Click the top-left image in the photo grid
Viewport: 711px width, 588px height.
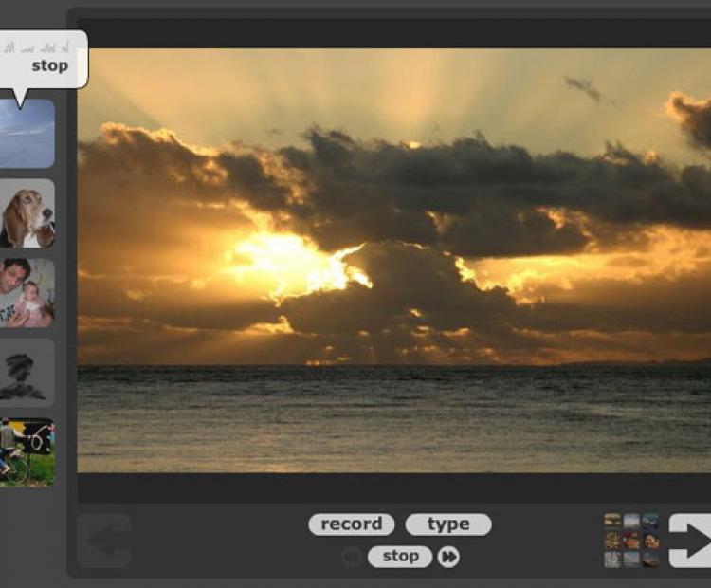[x=613, y=522]
